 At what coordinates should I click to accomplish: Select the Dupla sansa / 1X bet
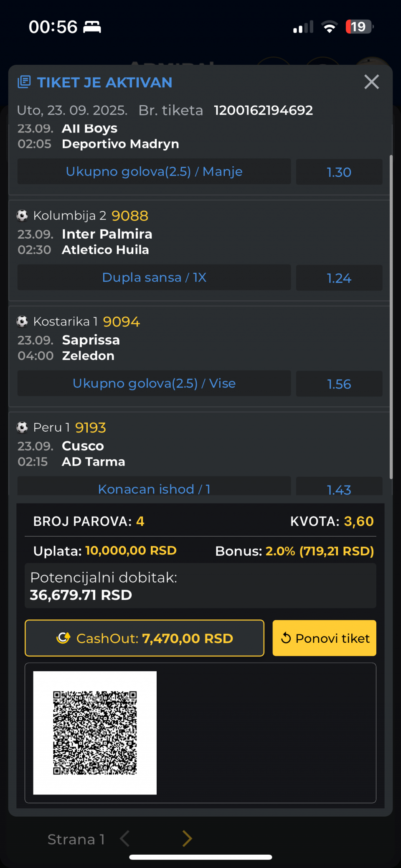coord(154,277)
